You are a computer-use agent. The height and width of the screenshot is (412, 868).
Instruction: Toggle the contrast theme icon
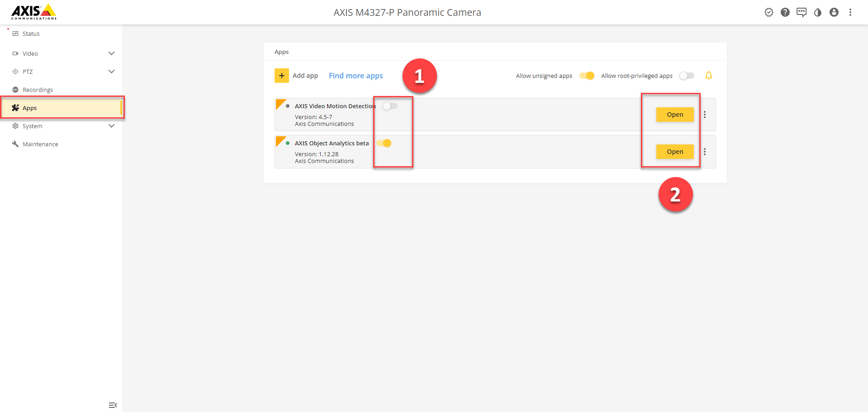click(818, 12)
